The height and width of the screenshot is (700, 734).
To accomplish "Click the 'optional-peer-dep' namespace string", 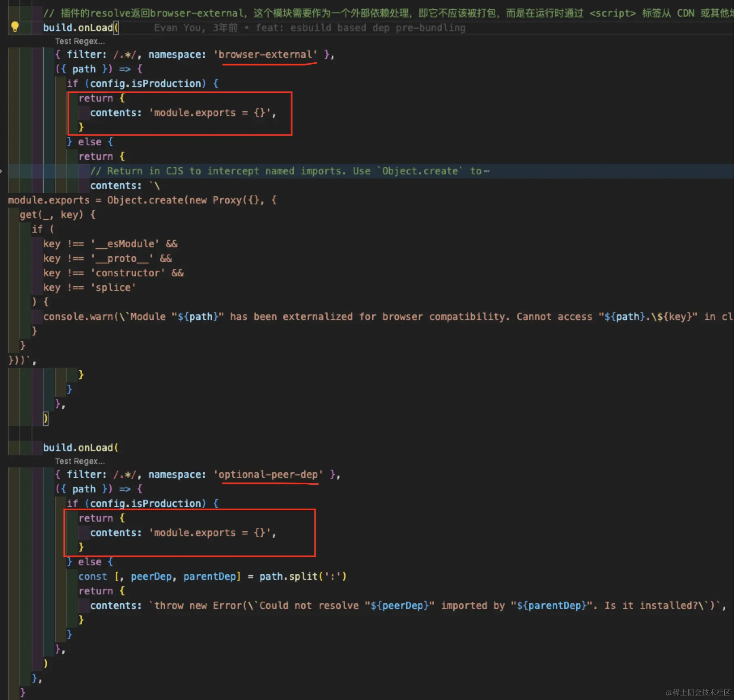I will pos(268,475).
